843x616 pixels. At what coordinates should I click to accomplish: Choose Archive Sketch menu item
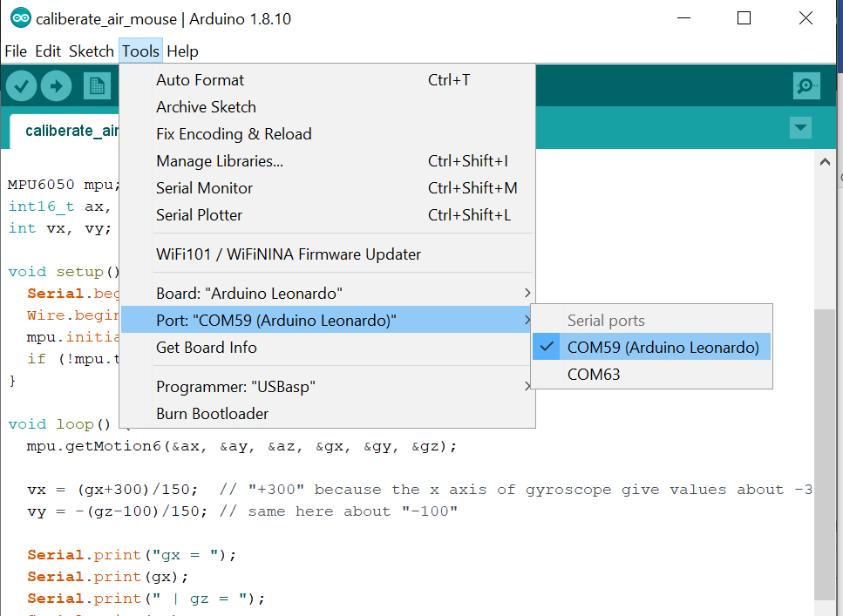(328, 107)
